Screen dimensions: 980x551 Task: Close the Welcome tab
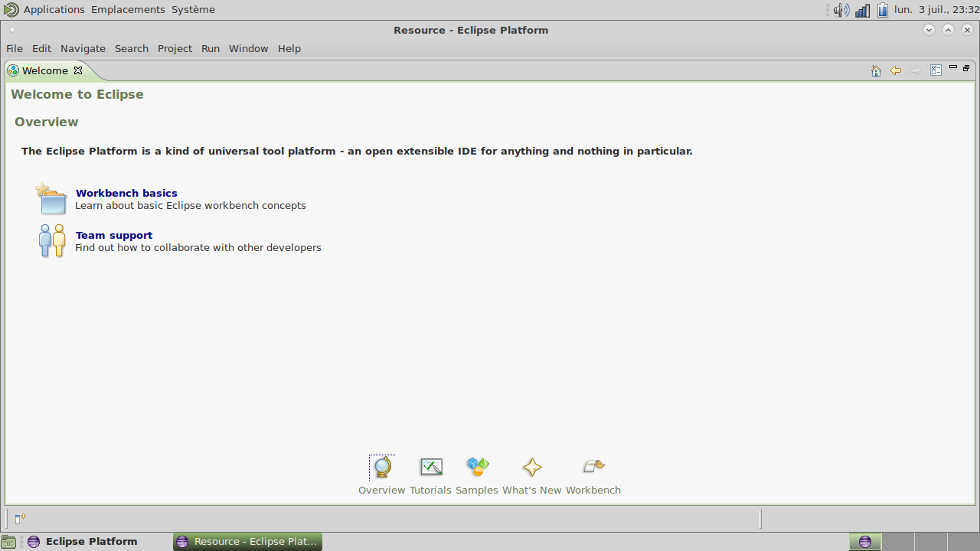[x=78, y=70]
